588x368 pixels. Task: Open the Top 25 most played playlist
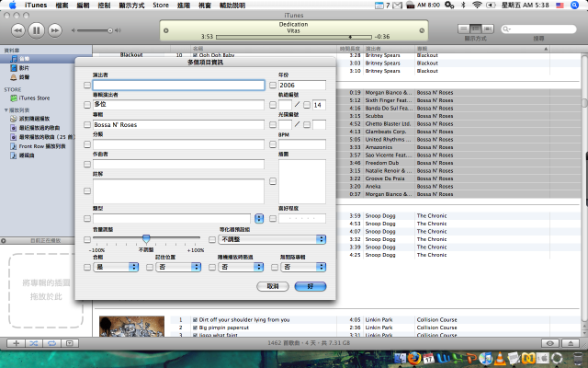click(x=46, y=137)
